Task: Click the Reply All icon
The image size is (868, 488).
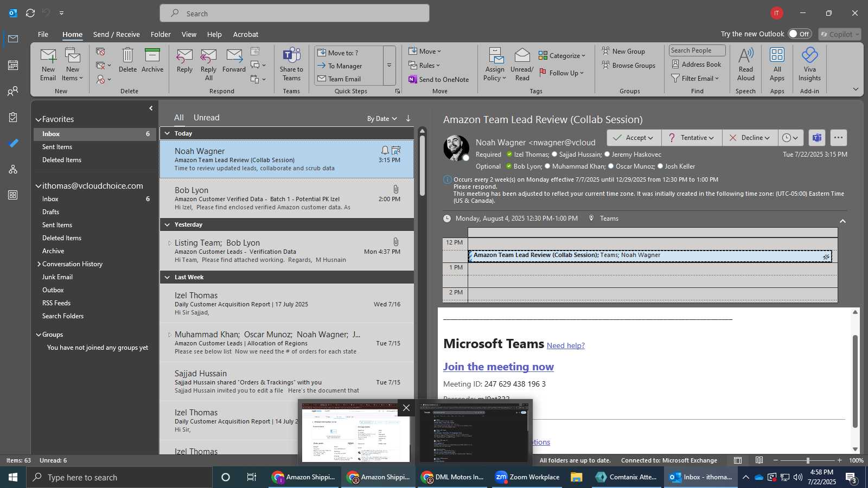Action: [x=208, y=55]
